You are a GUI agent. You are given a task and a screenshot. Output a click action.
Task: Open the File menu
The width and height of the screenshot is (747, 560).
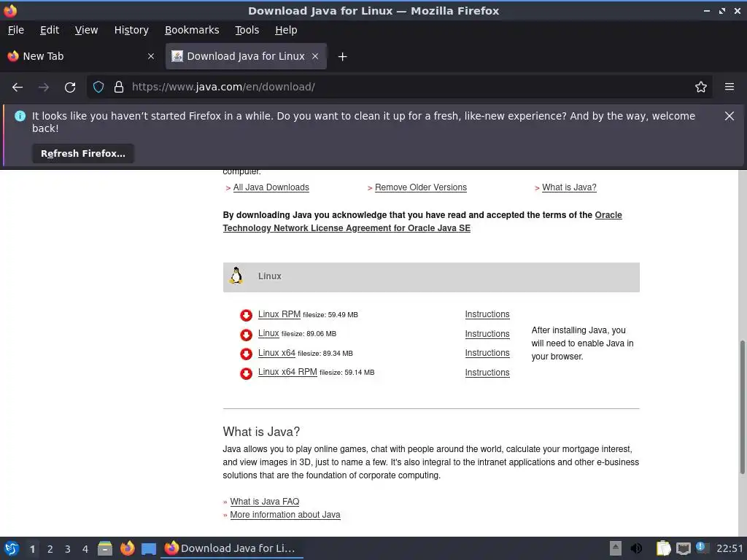tap(16, 30)
